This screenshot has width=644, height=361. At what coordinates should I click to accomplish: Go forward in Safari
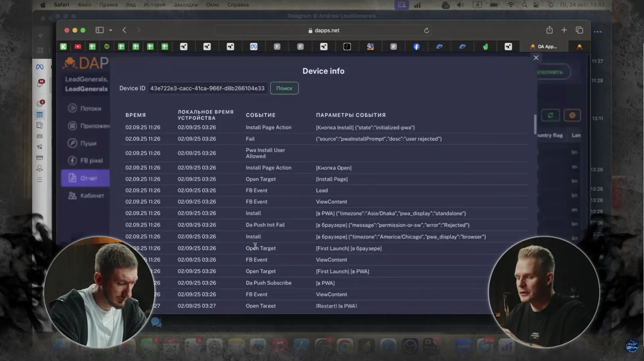(x=138, y=30)
